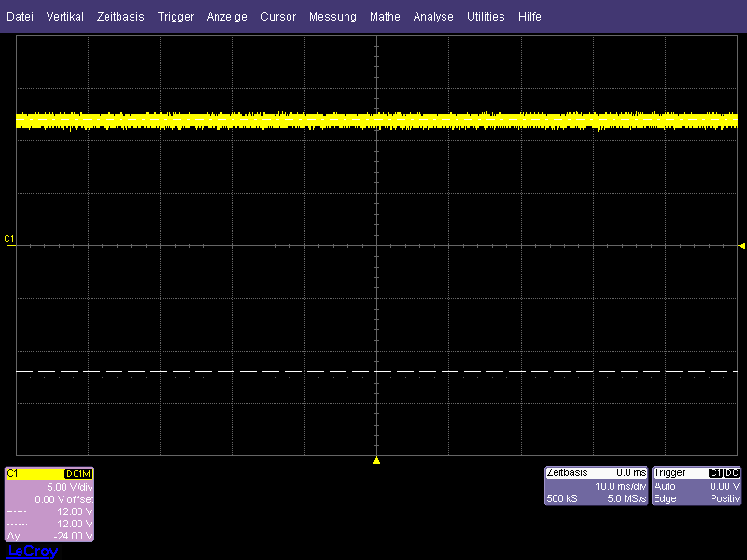Open the Analyse menu
The height and width of the screenshot is (560, 747).
click(433, 17)
